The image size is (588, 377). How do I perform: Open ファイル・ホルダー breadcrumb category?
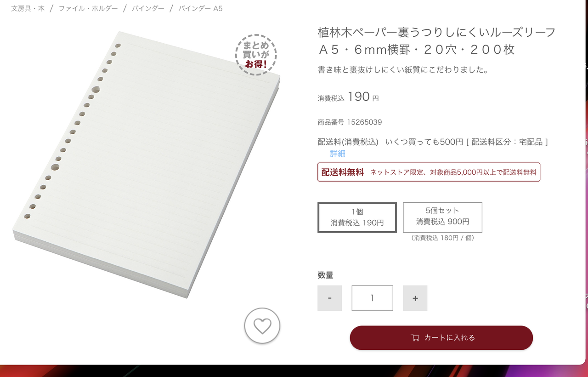(x=88, y=8)
